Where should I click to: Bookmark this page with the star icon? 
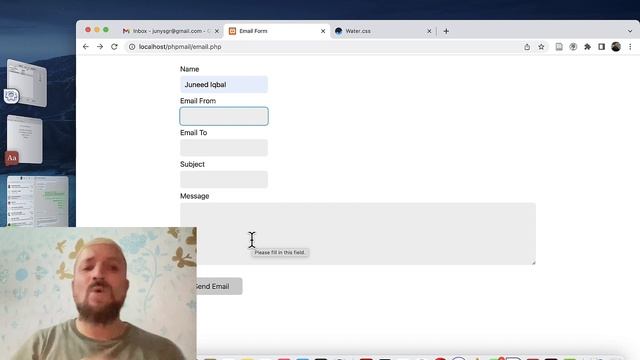point(541,47)
